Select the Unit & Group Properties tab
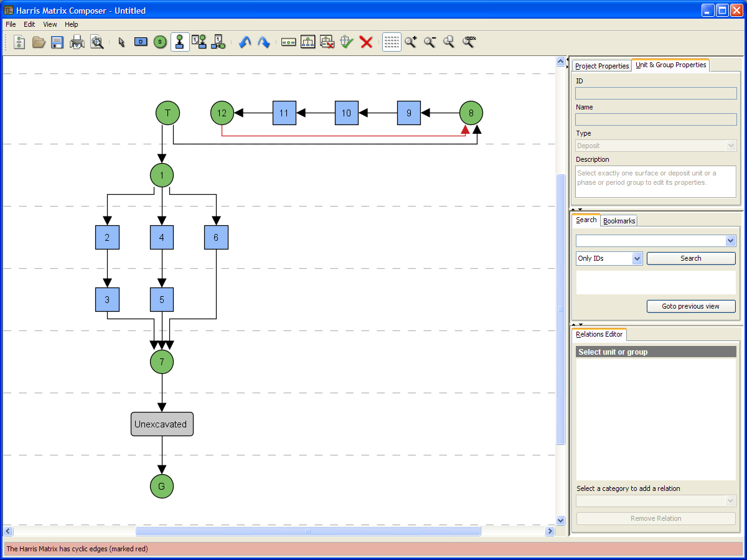Viewport: 747px width, 560px height. click(x=670, y=65)
